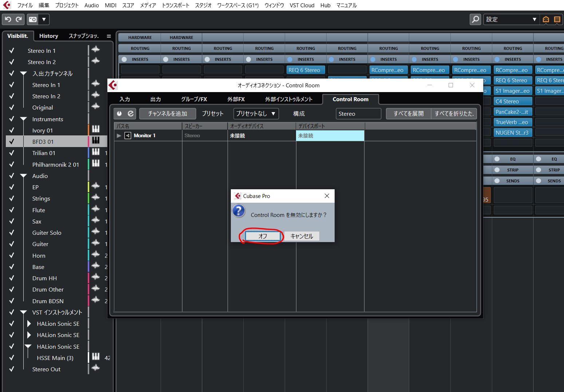This screenshot has width=564, height=392.
Task: Switch to the 入力 tab
Action: click(125, 99)
